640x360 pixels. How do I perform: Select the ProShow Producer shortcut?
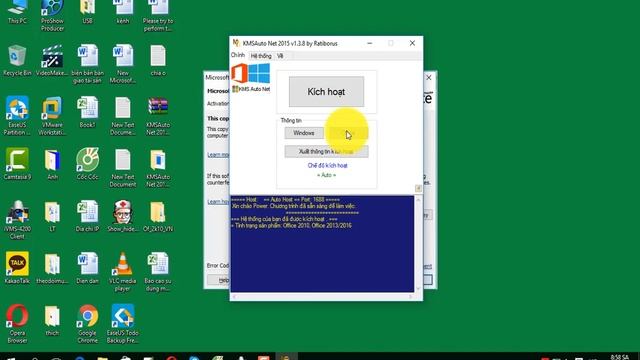tap(52, 16)
